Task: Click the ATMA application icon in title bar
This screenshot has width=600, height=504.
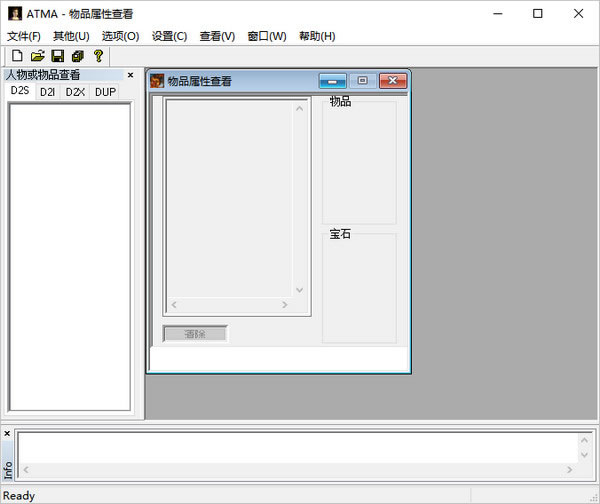Action: 15,14
